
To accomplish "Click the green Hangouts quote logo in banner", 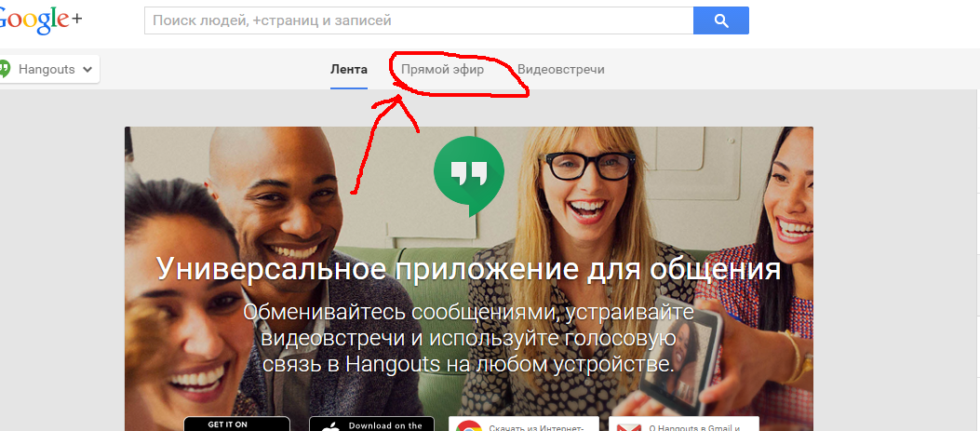I will (x=468, y=173).
